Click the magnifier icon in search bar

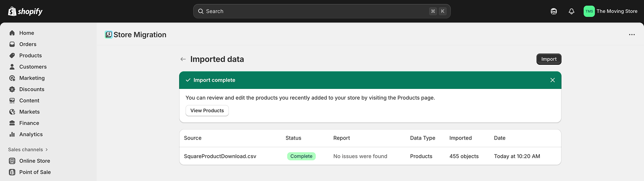point(201,11)
